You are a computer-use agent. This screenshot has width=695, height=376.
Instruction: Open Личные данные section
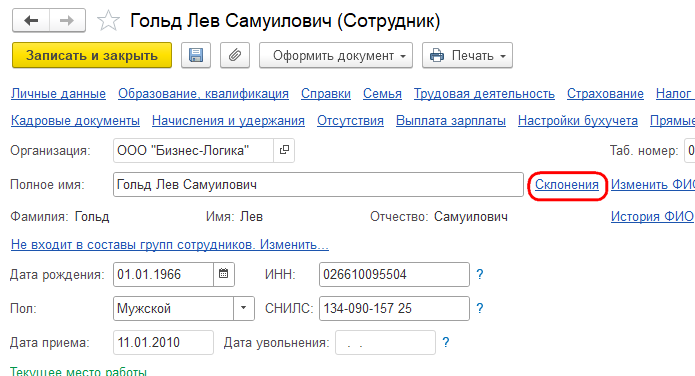(59, 94)
